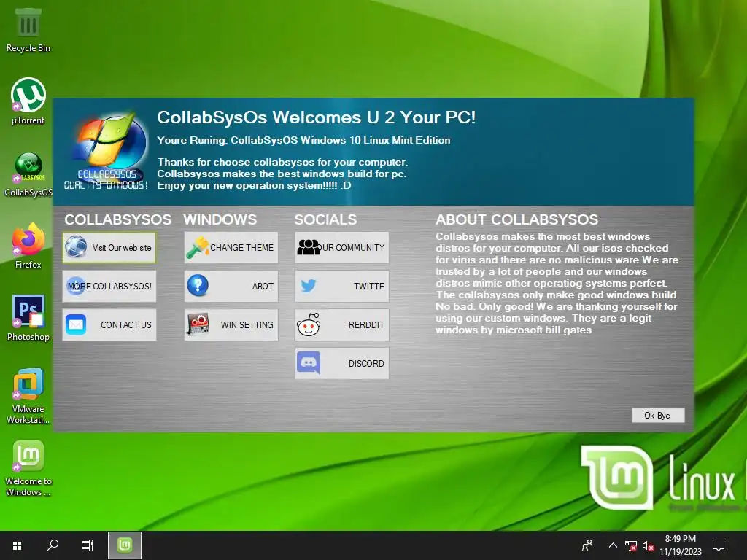Open the RERDDIT social button
Screen dimensions: 747x560
pyautogui.click(x=342, y=324)
